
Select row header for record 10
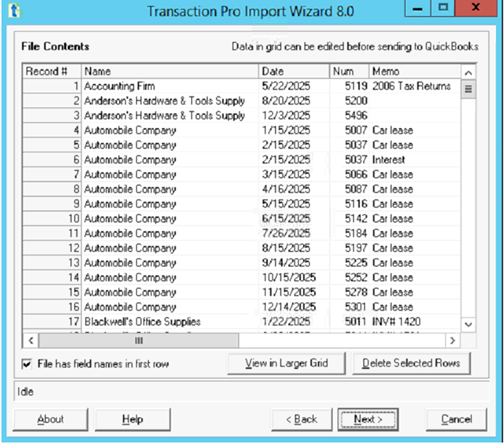(x=52, y=218)
